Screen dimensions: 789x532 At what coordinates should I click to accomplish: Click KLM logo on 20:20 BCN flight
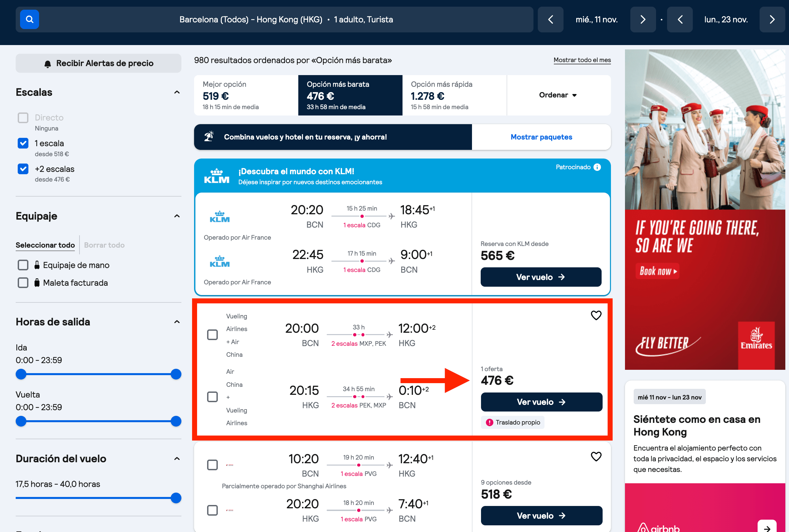pyautogui.click(x=220, y=217)
